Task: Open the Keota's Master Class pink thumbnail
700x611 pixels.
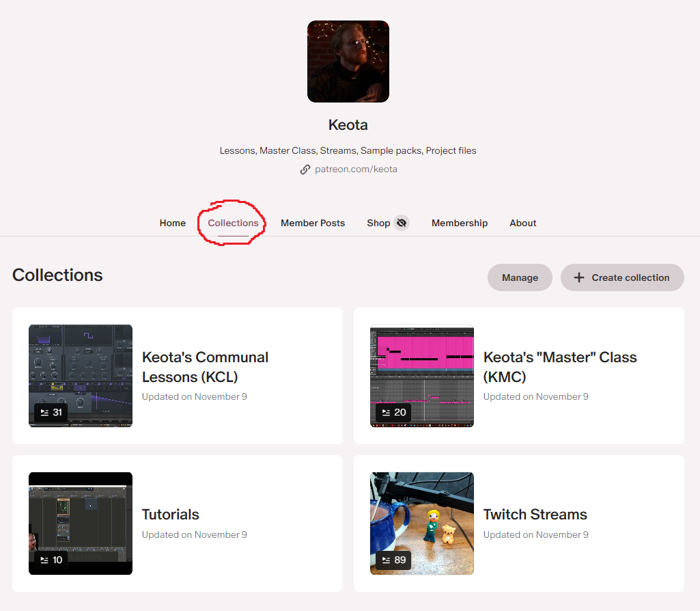Action: (x=422, y=376)
